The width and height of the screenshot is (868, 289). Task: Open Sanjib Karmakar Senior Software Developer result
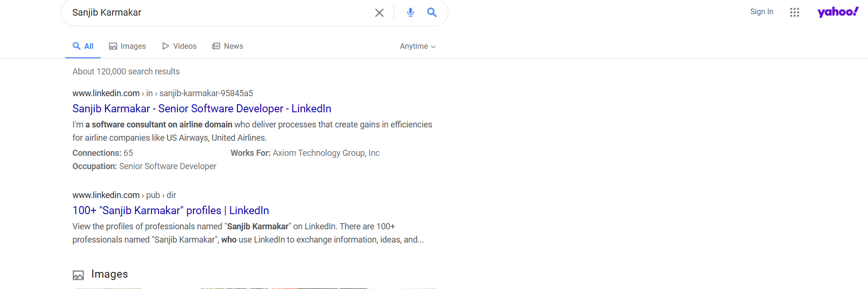click(x=202, y=108)
